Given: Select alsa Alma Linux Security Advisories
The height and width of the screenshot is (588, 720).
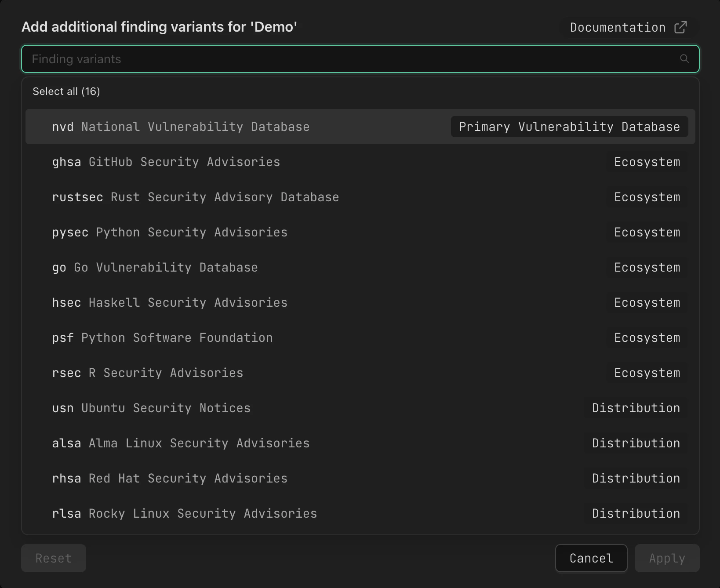Looking at the screenshot, I should tap(181, 443).
